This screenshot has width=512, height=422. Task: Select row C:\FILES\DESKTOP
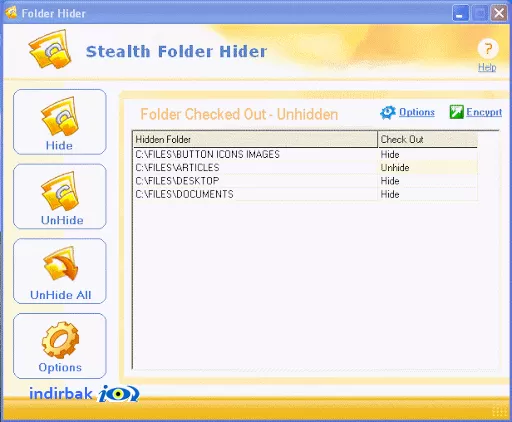305,181
